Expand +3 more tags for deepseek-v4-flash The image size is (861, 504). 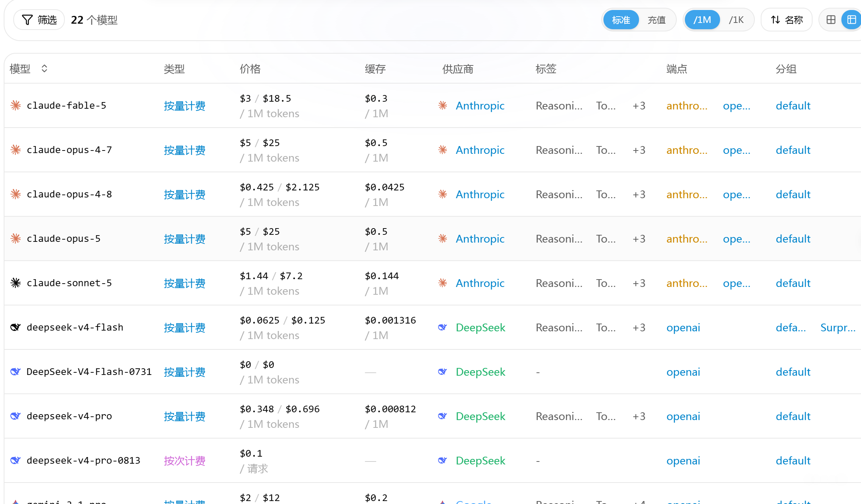coord(639,328)
